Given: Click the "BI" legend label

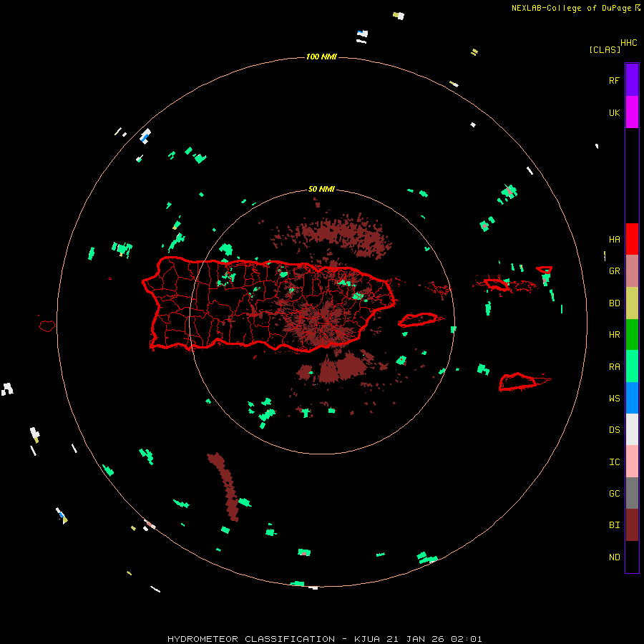Looking at the screenshot, I should point(614,525).
